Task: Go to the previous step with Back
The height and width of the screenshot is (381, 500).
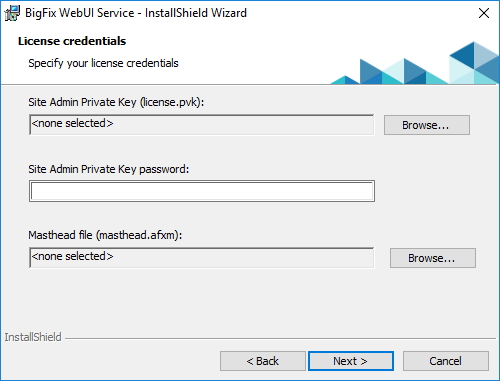Action: [263, 361]
